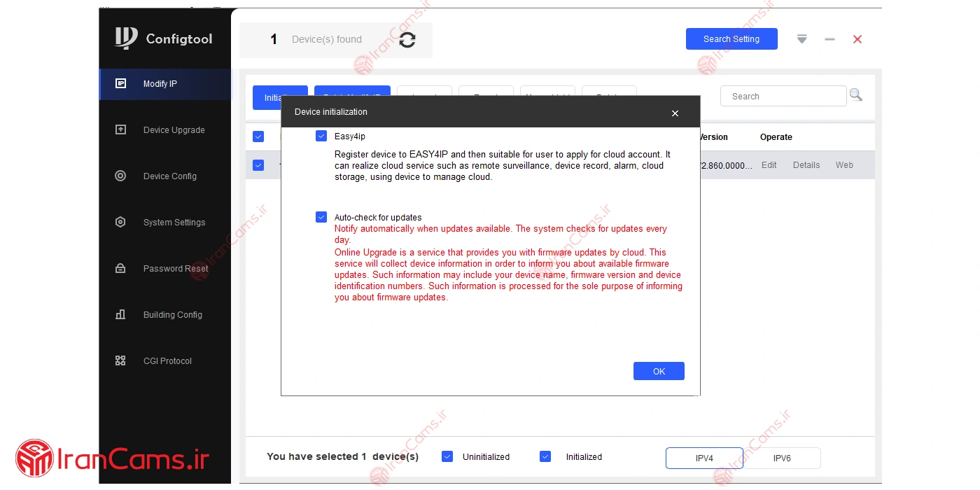
Task: Toggle the device row checkbox
Action: click(x=258, y=165)
